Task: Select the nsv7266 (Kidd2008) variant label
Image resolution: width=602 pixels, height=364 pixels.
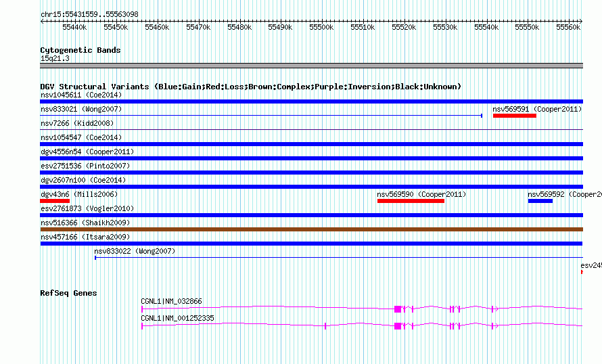Action: (x=77, y=123)
